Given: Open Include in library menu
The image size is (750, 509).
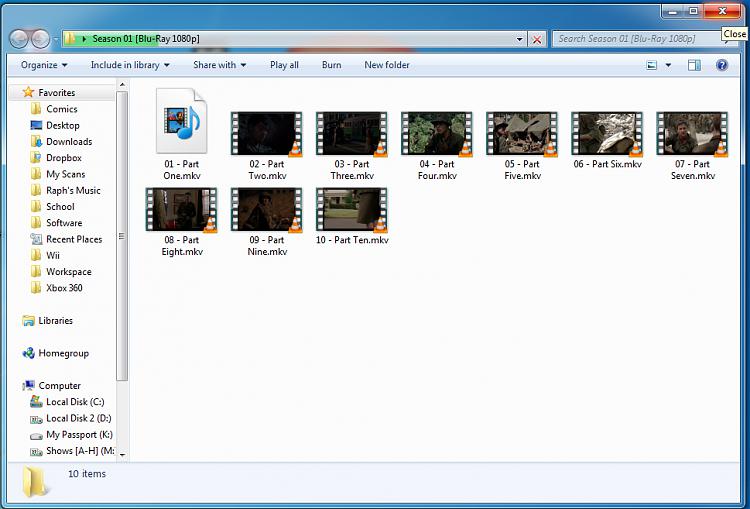Looking at the screenshot, I should tap(130, 65).
